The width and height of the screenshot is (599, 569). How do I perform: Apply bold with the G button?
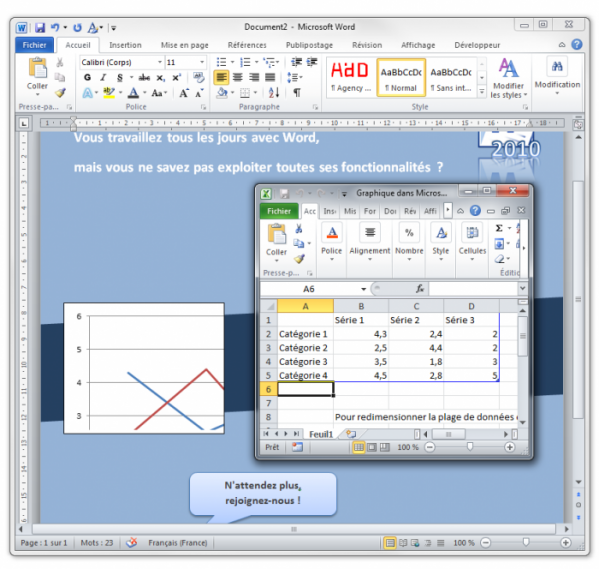point(87,78)
